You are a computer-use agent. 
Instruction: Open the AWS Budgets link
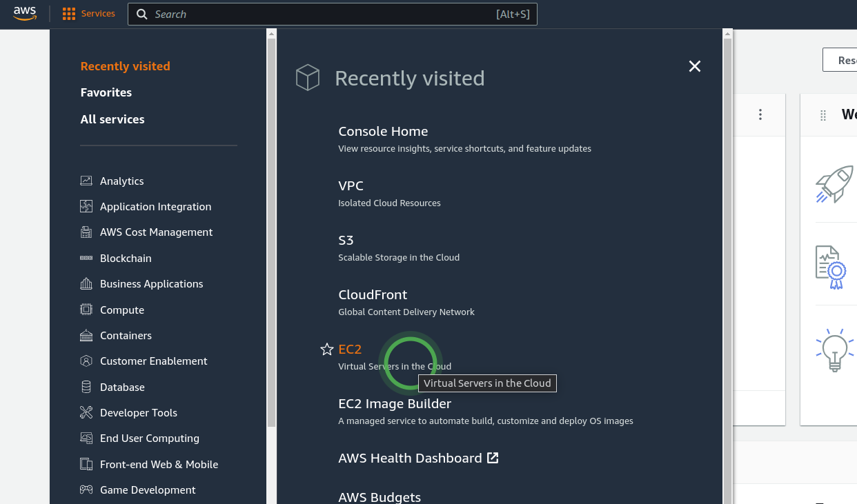380,497
